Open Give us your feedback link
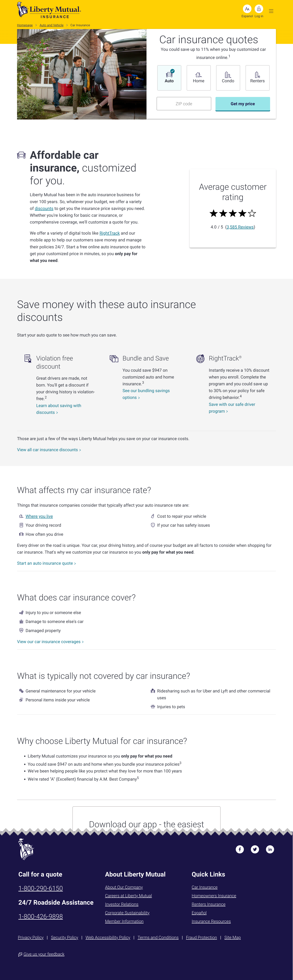Viewport: 293px width, 980px height. point(44,954)
